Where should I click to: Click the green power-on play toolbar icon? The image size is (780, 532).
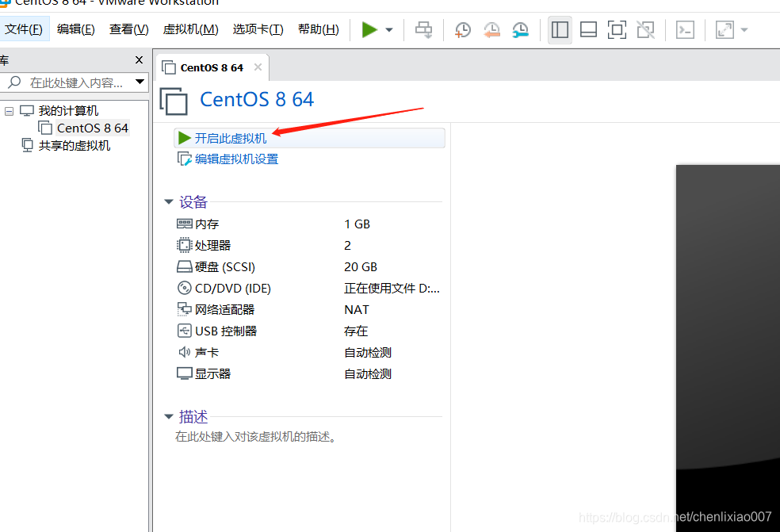[x=369, y=30]
